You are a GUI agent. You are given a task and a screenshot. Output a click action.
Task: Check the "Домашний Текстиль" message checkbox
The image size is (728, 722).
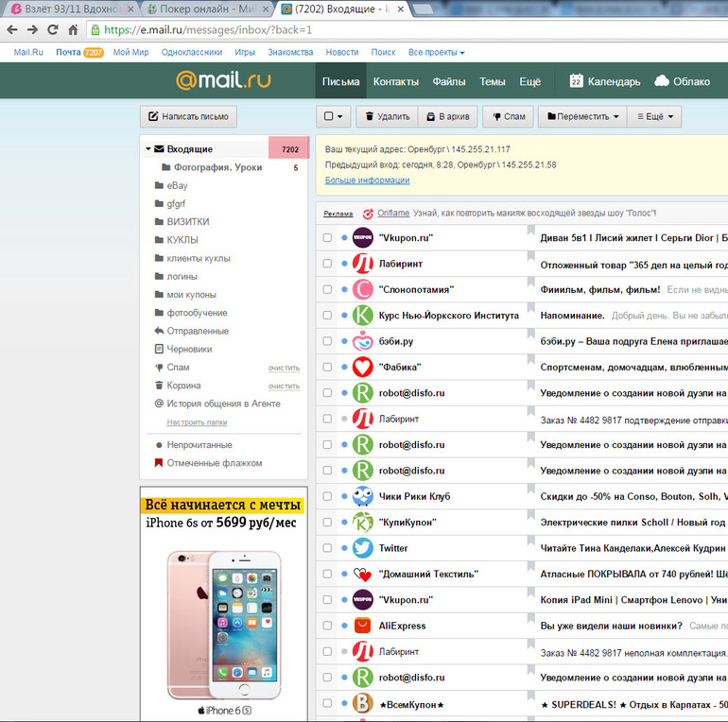(x=327, y=574)
